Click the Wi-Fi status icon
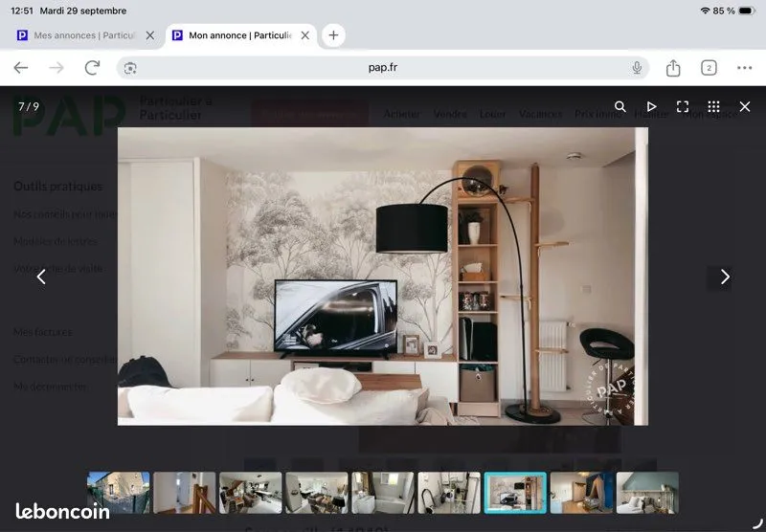 [x=705, y=11]
